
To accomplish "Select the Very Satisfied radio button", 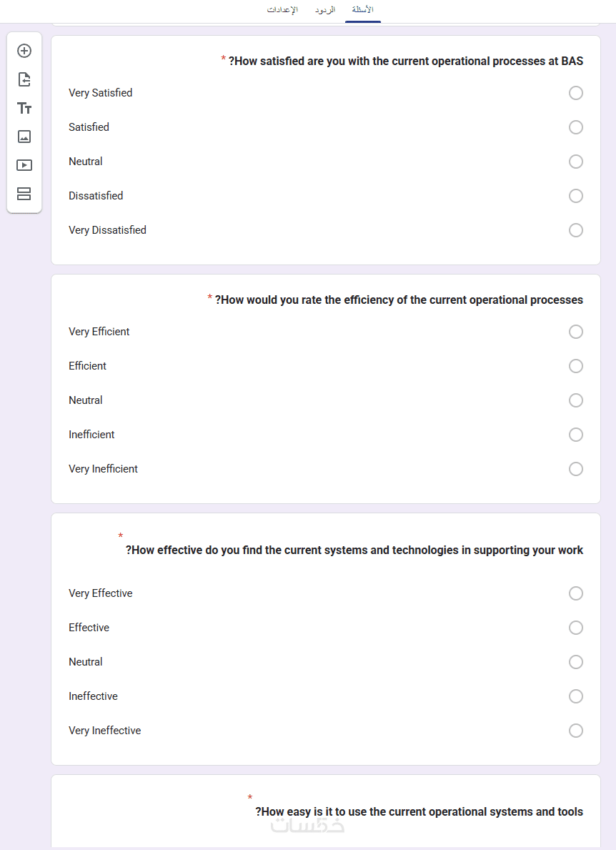I will coord(576,93).
